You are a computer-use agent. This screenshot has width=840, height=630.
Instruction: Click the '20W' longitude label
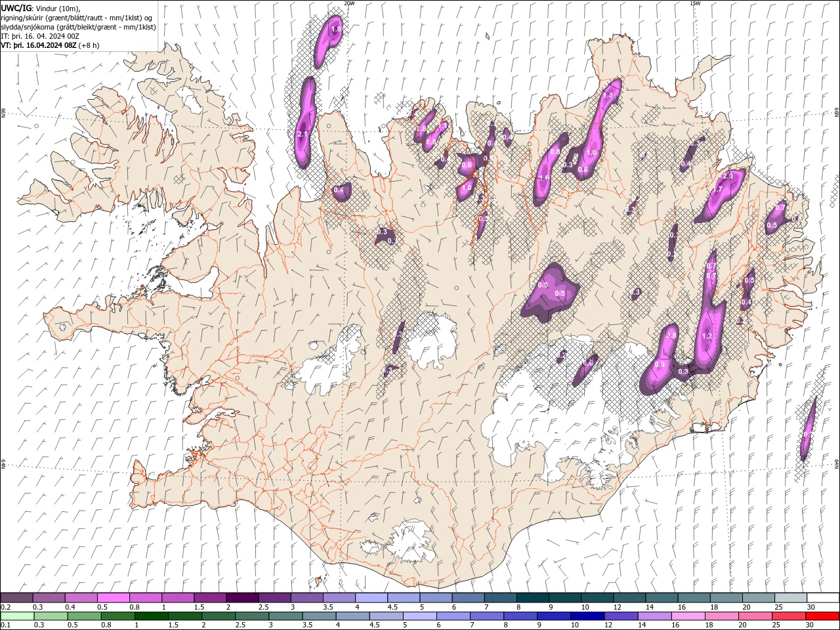(x=349, y=3)
